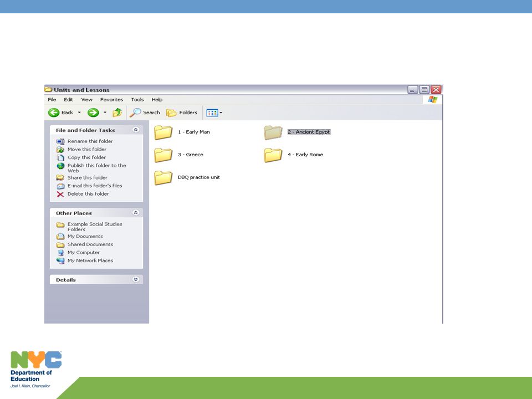Click the Publish to Web globe icon
The image size is (532, 399).
(x=60, y=166)
